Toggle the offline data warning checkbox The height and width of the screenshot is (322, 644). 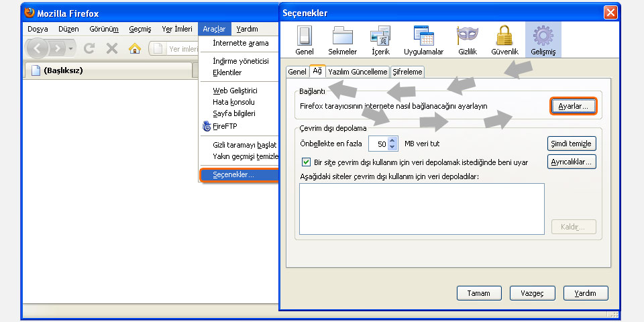point(306,162)
